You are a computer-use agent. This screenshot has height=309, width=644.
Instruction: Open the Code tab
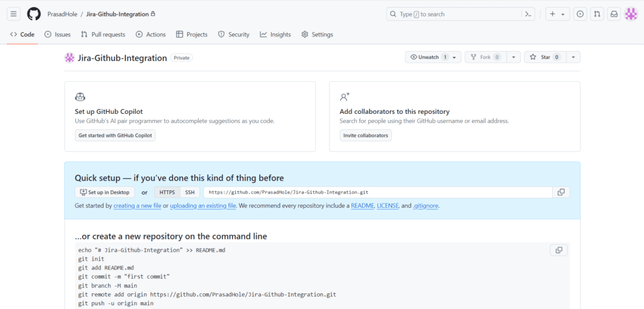[22, 35]
